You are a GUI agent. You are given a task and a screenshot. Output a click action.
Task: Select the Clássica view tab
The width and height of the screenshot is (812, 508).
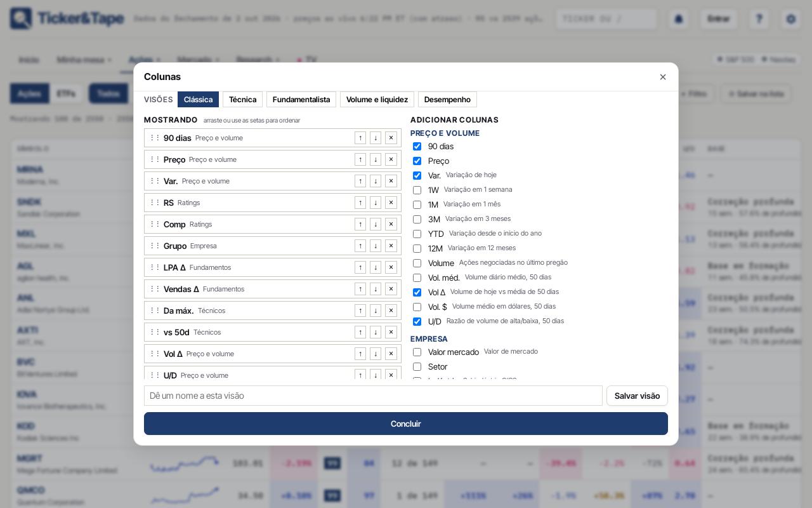(x=198, y=100)
